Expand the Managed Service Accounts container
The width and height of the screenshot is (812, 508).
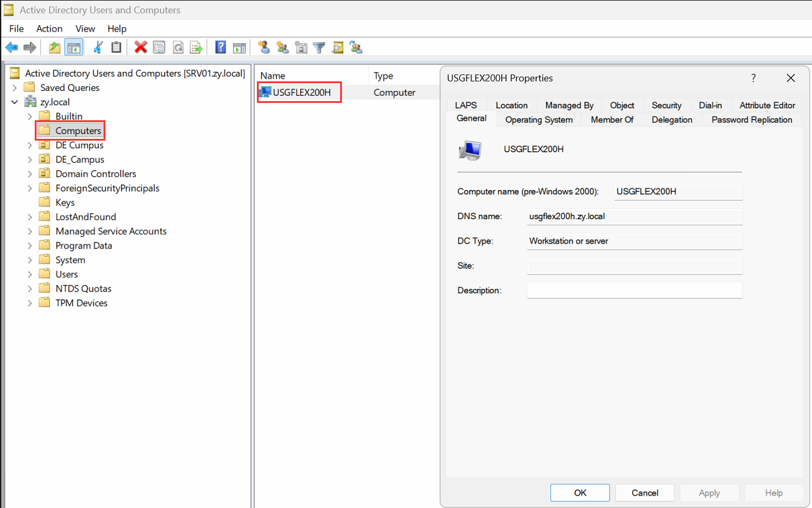(x=30, y=232)
